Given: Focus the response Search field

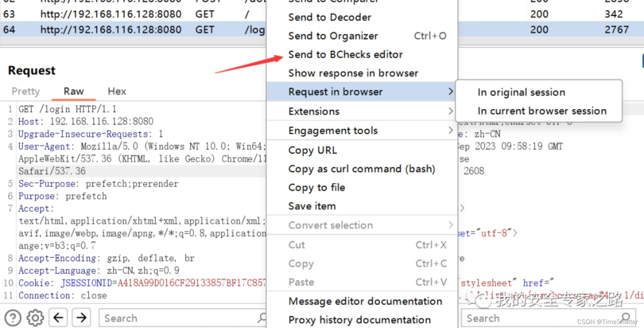Looking at the screenshot, I should tap(548, 318).
